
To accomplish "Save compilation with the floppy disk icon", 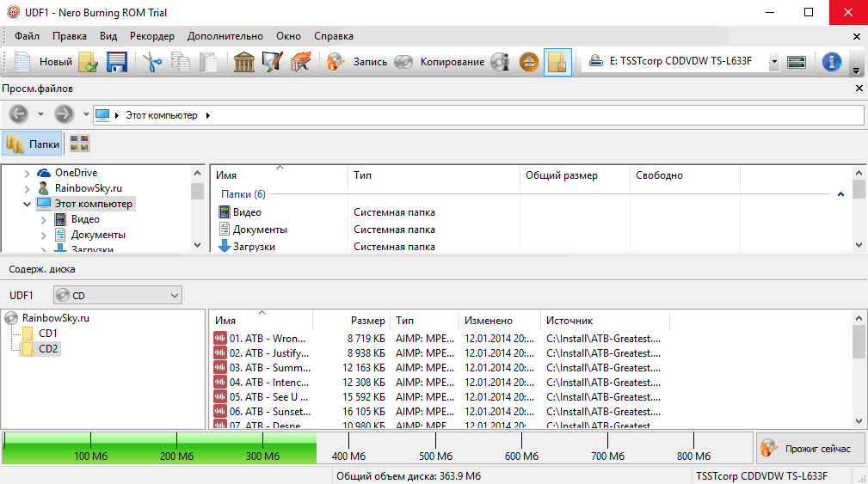I will click(x=116, y=61).
